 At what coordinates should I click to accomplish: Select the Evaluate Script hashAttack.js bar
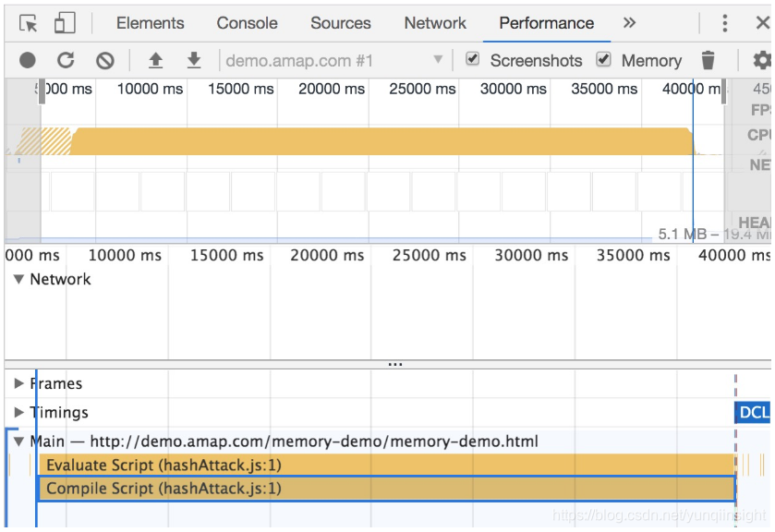pyautogui.click(x=386, y=465)
